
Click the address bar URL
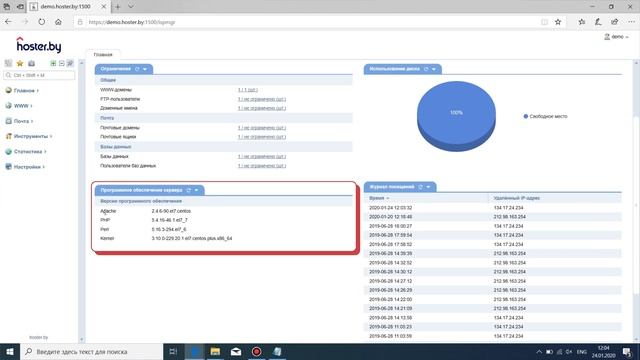click(132, 22)
